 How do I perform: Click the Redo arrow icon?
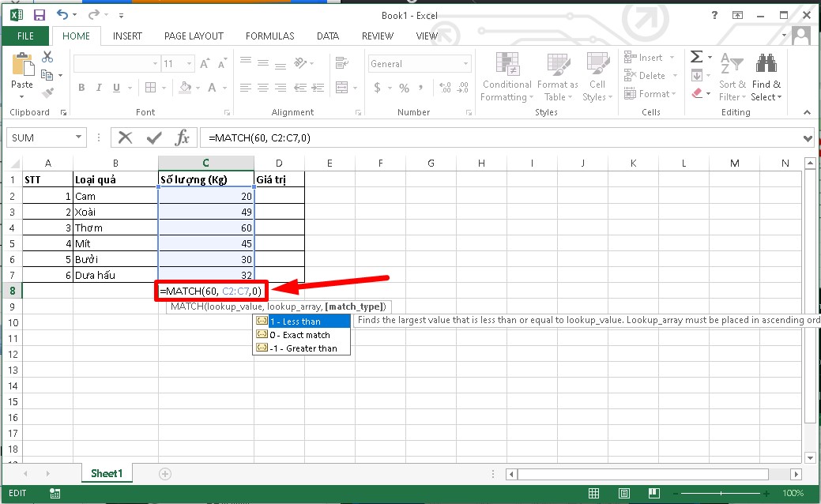tap(94, 15)
